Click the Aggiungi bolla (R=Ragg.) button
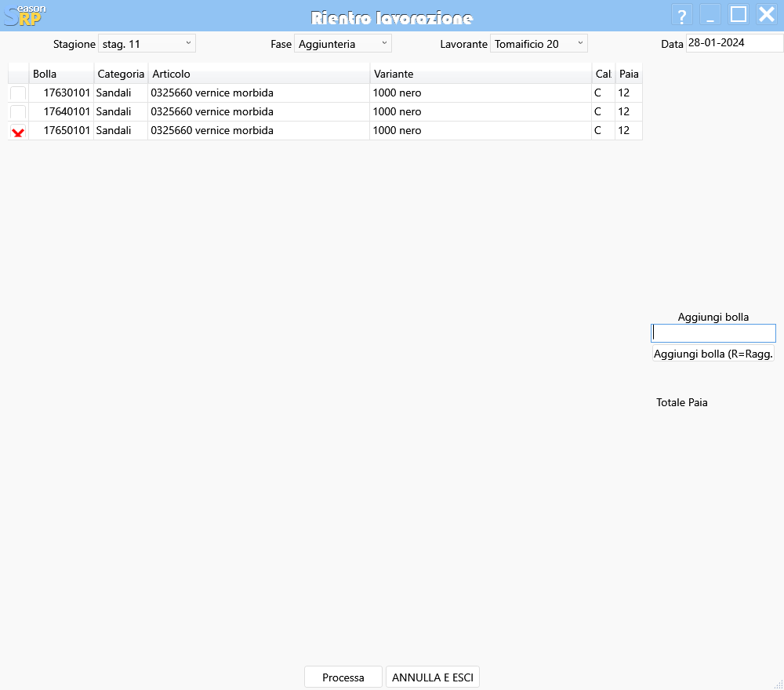 [713, 354]
